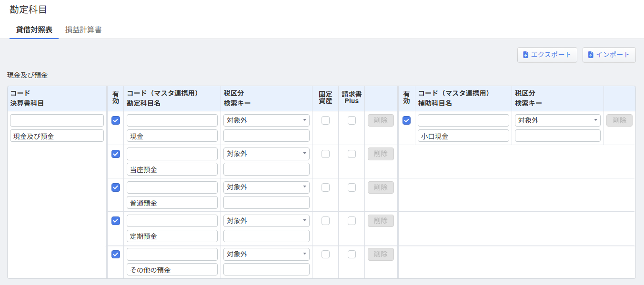Expand the 税区分 dropdown for 小口現金
This screenshot has width=644, height=285.
[557, 120]
